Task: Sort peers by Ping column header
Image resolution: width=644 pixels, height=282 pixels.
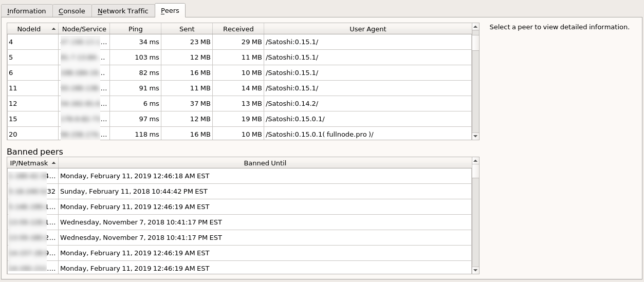Action: [x=135, y=29]
